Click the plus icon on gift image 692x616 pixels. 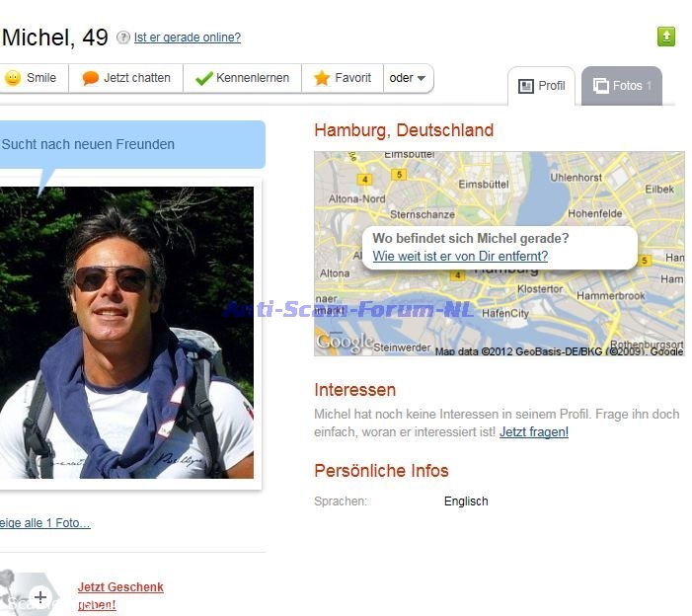(40, 597)
